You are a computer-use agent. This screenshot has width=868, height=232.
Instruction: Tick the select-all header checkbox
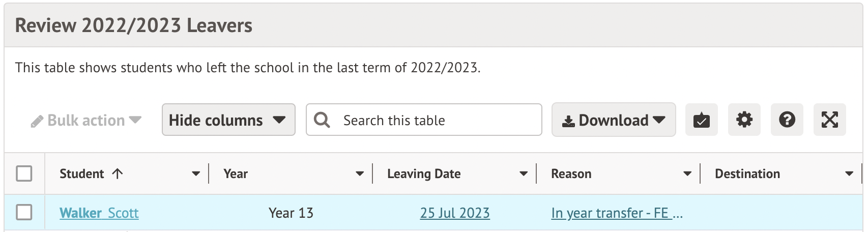tap(24, 173)
